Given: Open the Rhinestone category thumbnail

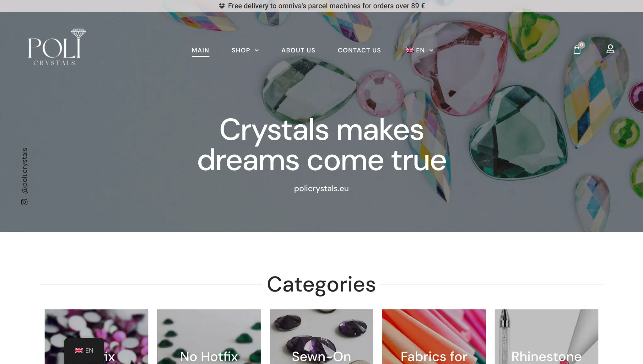Looking at the screenshot, I should pos(546,337).
